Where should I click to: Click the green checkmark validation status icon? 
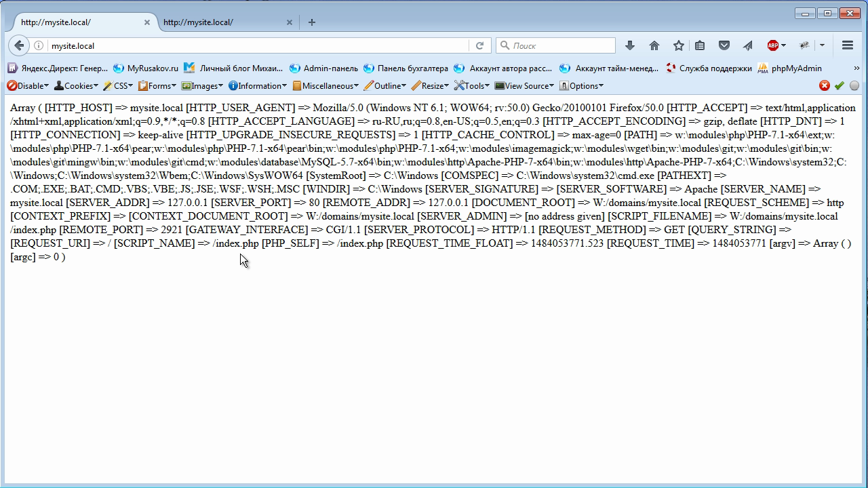coord(839,85)
